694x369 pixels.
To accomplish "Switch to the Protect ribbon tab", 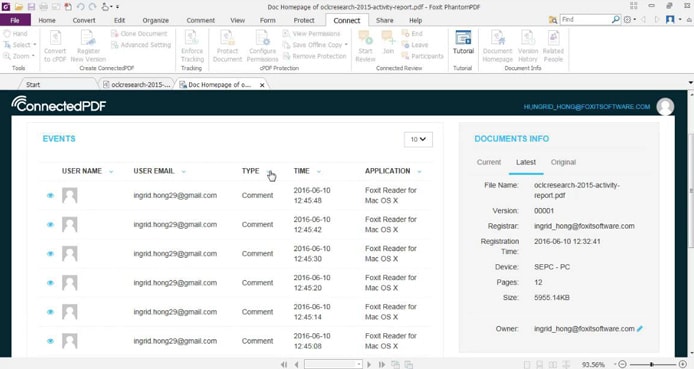I will 304,20.
